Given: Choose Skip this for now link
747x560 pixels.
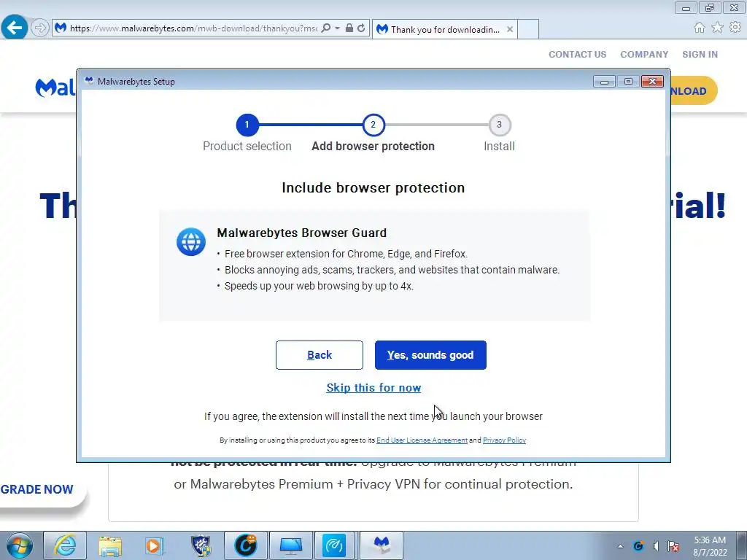Looking at the screenshot, I should 373,388.
